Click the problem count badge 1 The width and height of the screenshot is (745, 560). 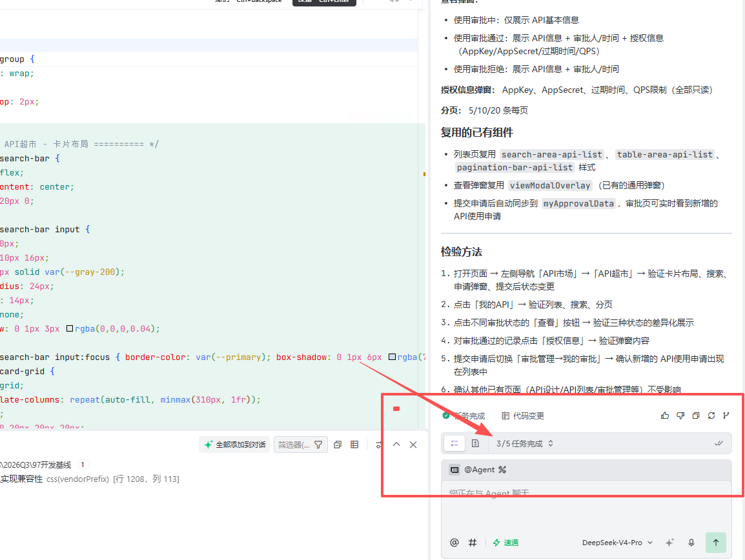click(83, 465)
